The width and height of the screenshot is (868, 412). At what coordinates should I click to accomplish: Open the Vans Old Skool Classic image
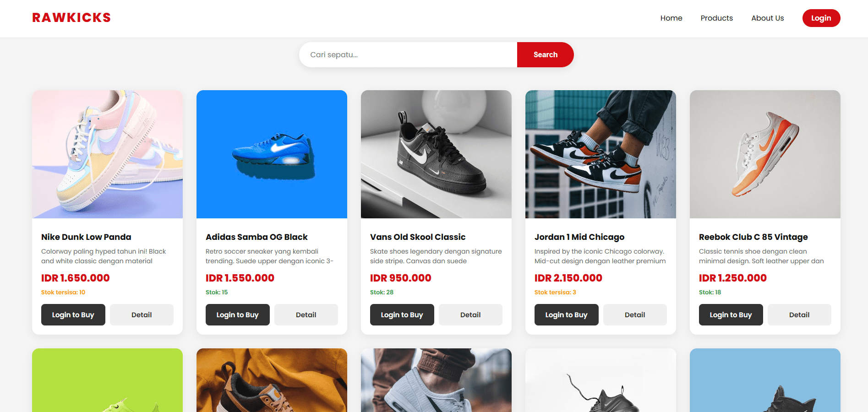[436, 154]
